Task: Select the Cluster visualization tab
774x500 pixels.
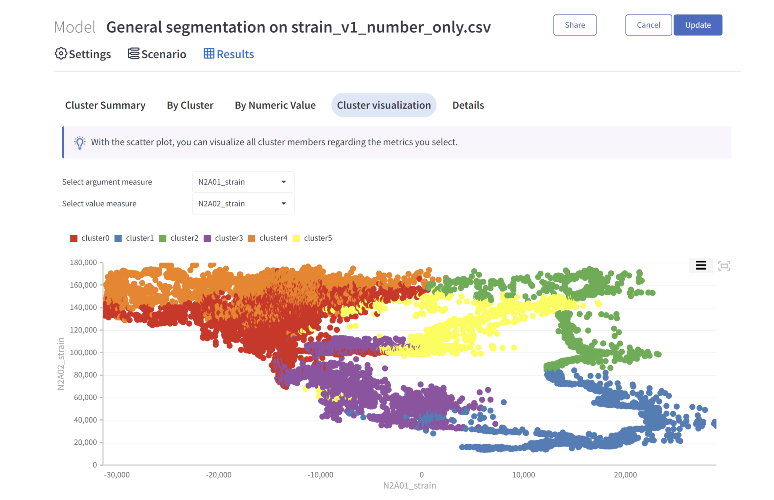Action: [384, 105]
